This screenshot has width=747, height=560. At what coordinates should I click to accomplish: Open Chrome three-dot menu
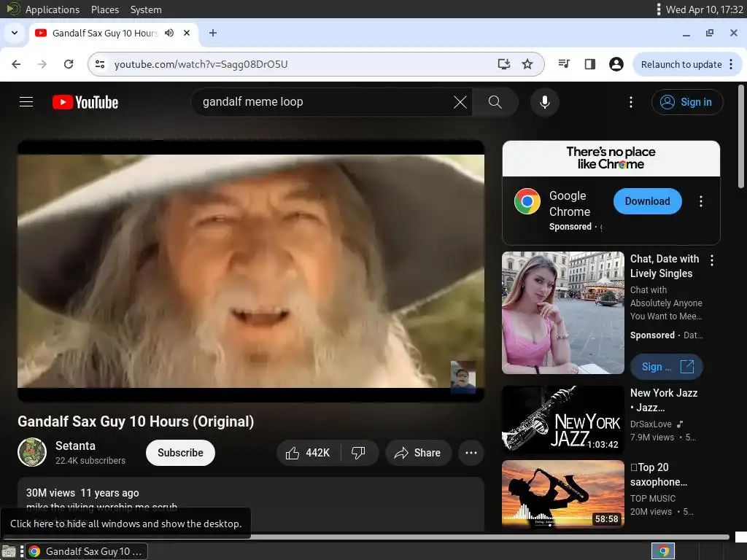pyautogui.click(x=731, y=64)
